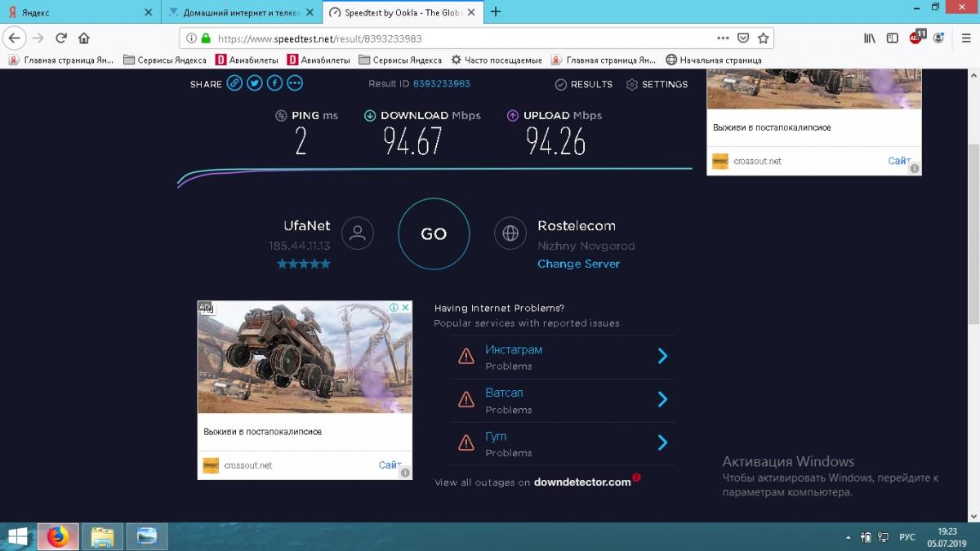This screenshot has width=980, height=551.
Task: Go forward with the forward arrow
Action: coord(38,38)
